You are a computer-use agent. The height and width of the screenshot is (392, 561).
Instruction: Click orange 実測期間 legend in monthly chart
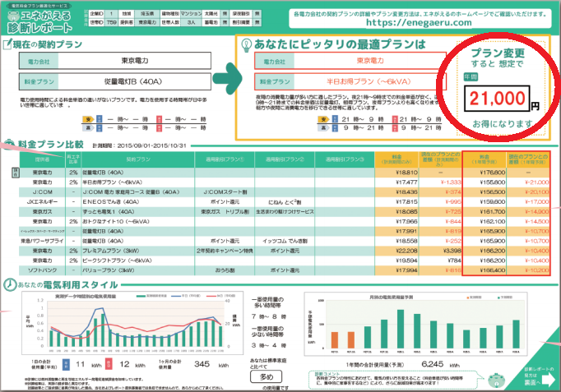[475, 297]
